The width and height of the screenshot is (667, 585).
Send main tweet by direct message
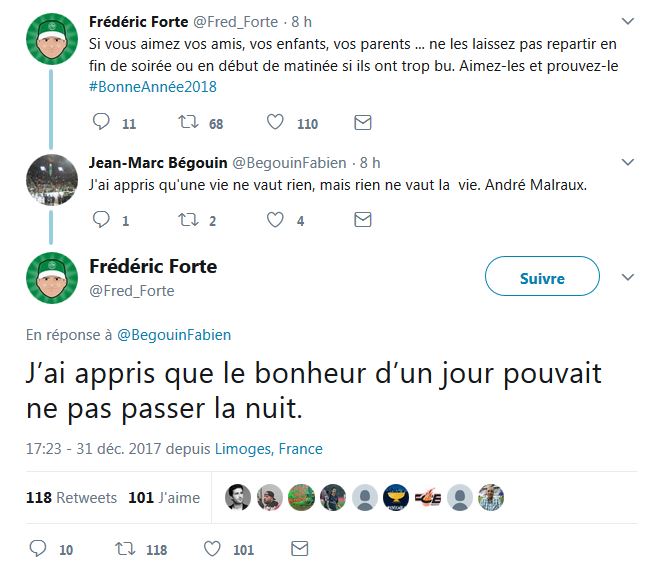tap(298, 549)
